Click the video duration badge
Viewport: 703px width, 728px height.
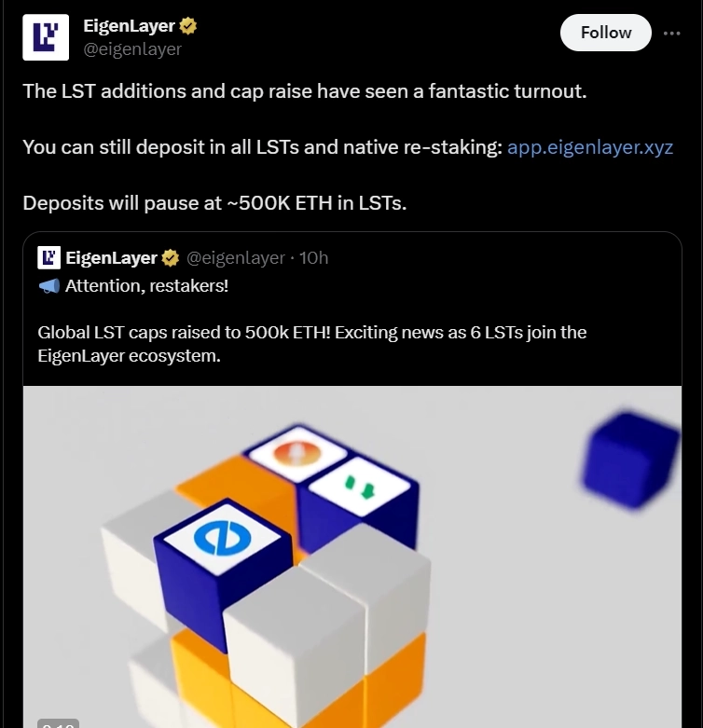coord(58,722)
